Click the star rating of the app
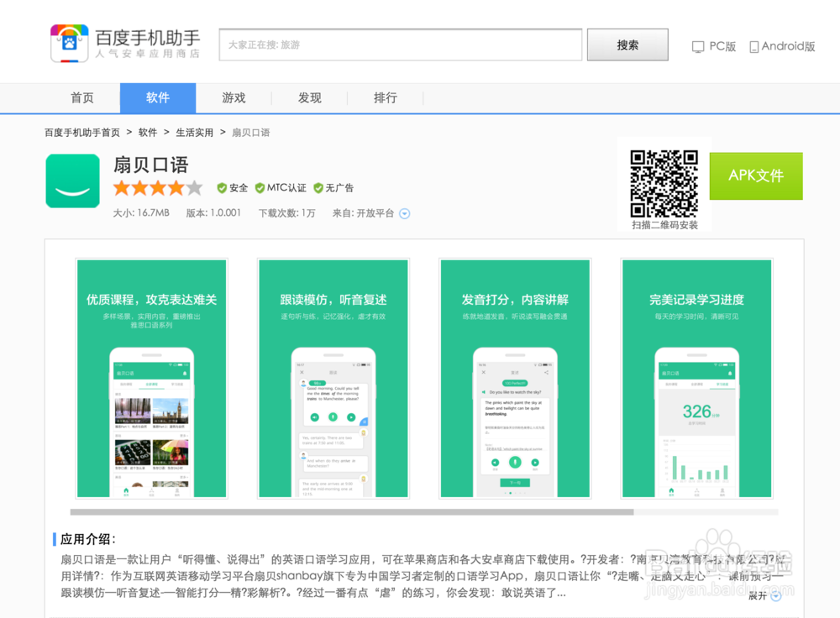Screen dimensions: 840x618 (158, 188)
